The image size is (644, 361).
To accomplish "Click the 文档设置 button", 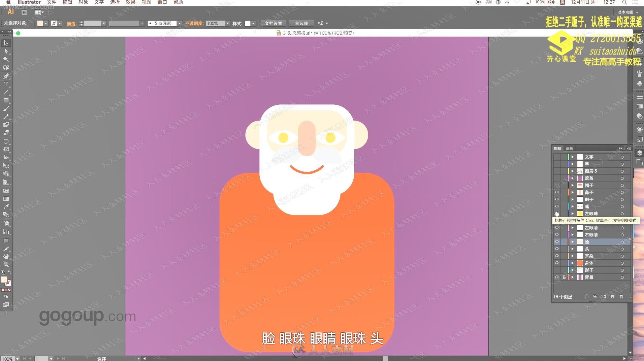I will point(273,23).
